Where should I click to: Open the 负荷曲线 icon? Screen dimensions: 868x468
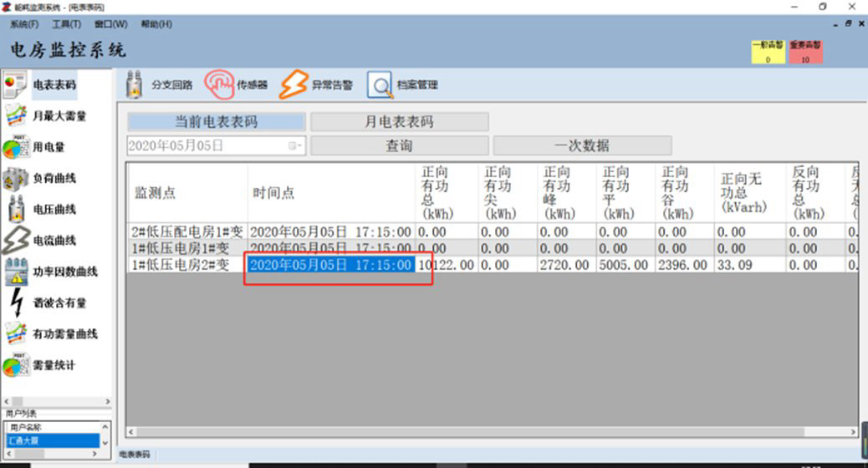pos(16,178)
